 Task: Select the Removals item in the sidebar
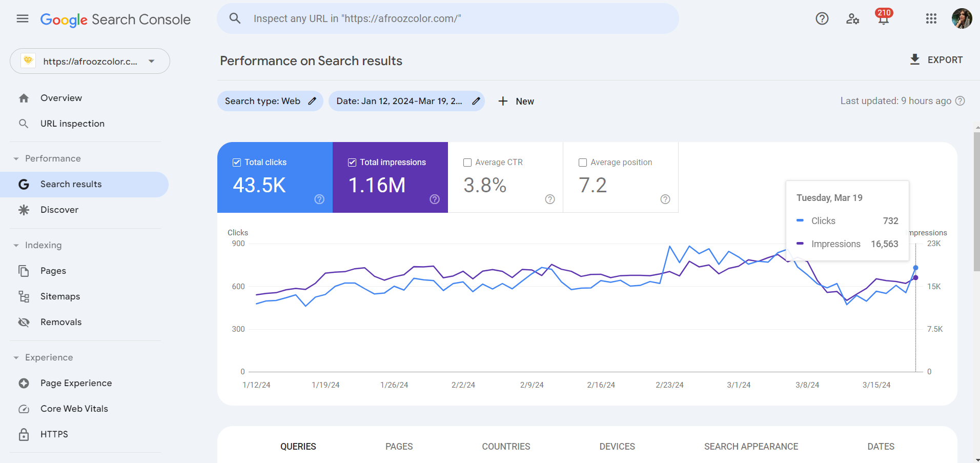61,321
